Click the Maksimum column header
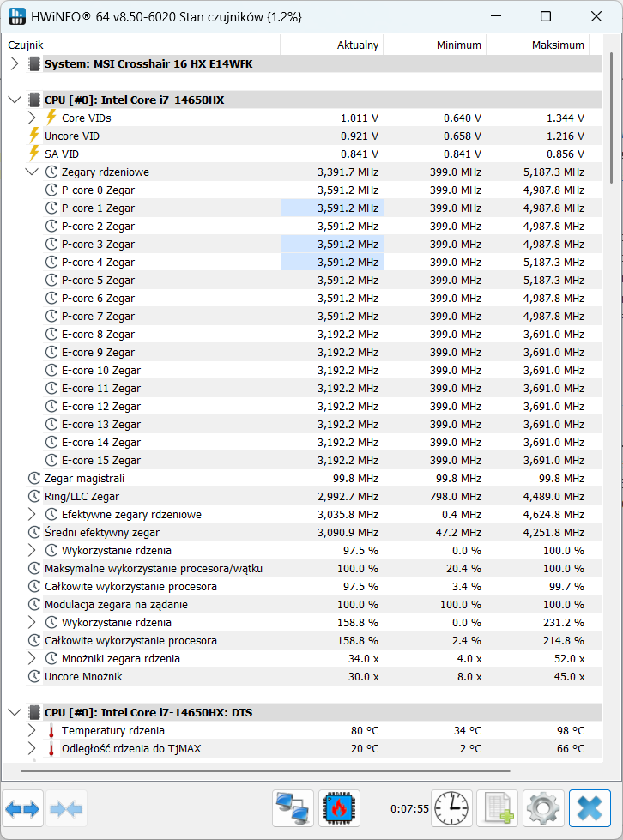The width and height of the screenshot is (623, 840). [537, 45]
